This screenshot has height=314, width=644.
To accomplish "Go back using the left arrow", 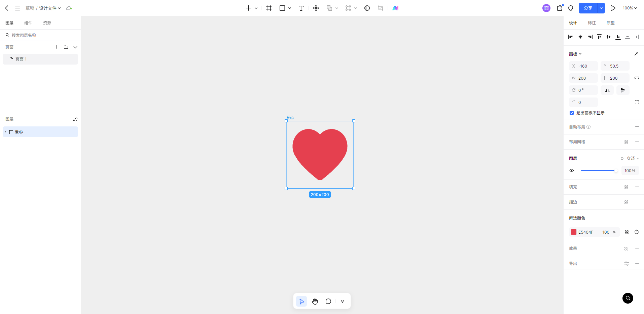I will [x=7, y=8].
